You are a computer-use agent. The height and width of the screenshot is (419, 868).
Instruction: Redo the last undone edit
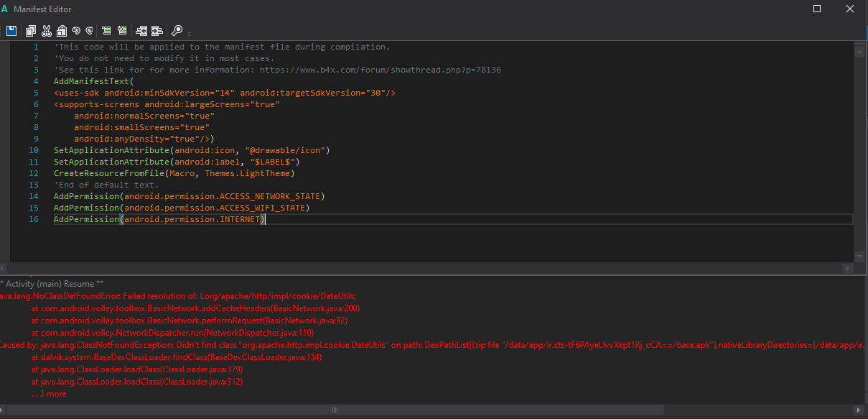(89, 31)
